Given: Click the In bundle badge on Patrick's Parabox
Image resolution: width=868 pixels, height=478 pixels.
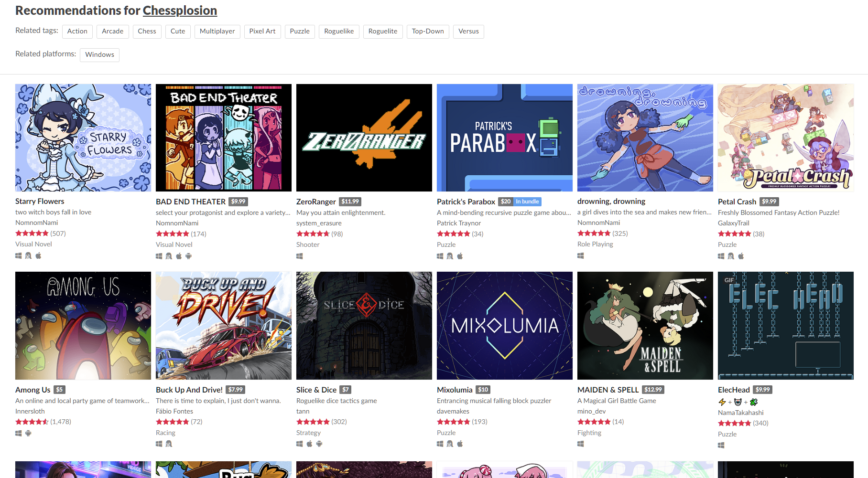Looking at the screenshot, I should [527, 202].
